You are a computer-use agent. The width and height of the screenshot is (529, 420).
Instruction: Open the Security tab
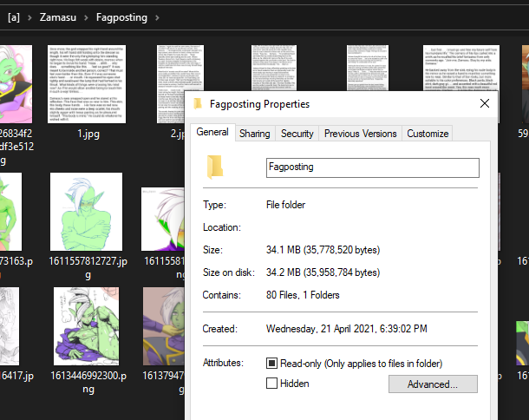pos(297,134)
